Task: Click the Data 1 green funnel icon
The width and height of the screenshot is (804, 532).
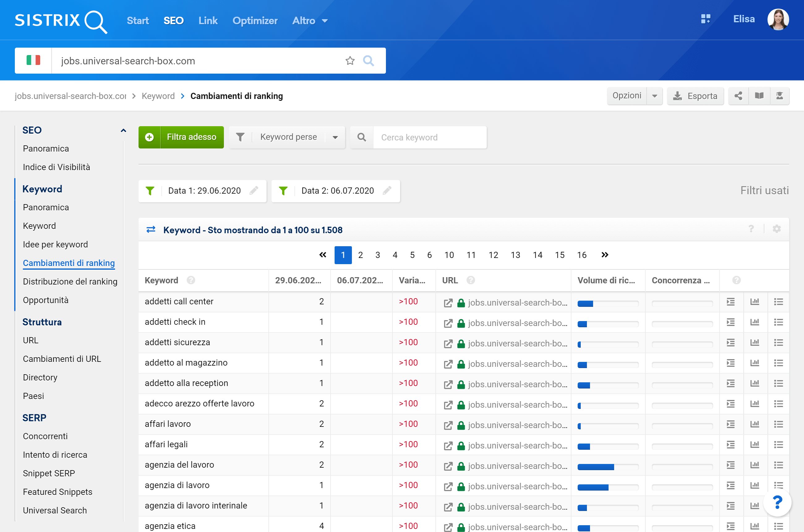Action: tap(150, 191)
